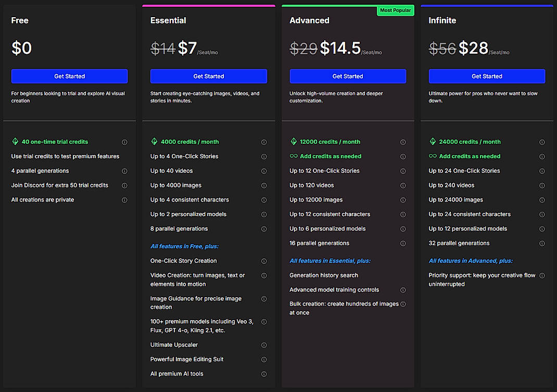The width and height of the screenshot is (557, 392).
Task: Click the info icon next to 4000 credits / month
Action: coord(264,142)
